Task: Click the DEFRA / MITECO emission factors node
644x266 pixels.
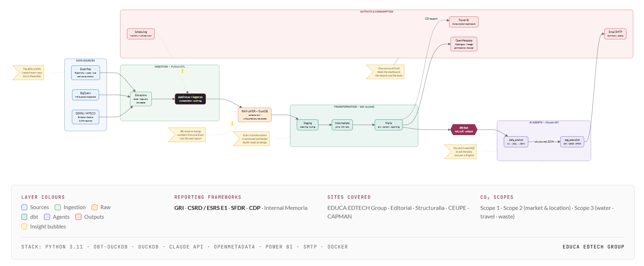Action: [85, 117]
